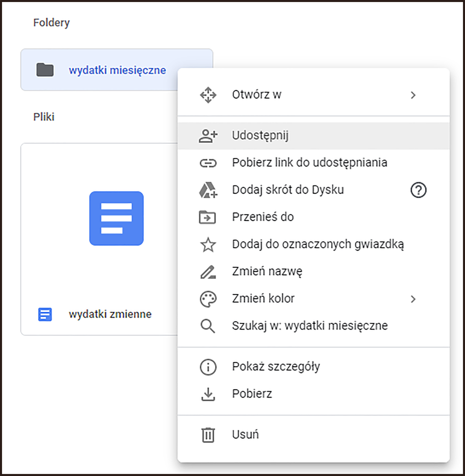The height and width of the screenshot is (476, 465).
Task: Click the palette icon next to Zmień kolor
Action: (208, 298)
